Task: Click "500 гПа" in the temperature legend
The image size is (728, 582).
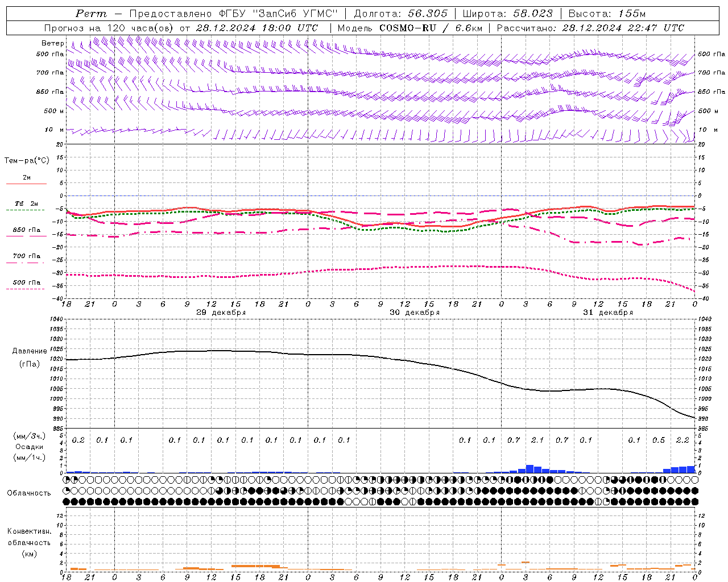Action: pyautogui.click(x=26, y=282)
